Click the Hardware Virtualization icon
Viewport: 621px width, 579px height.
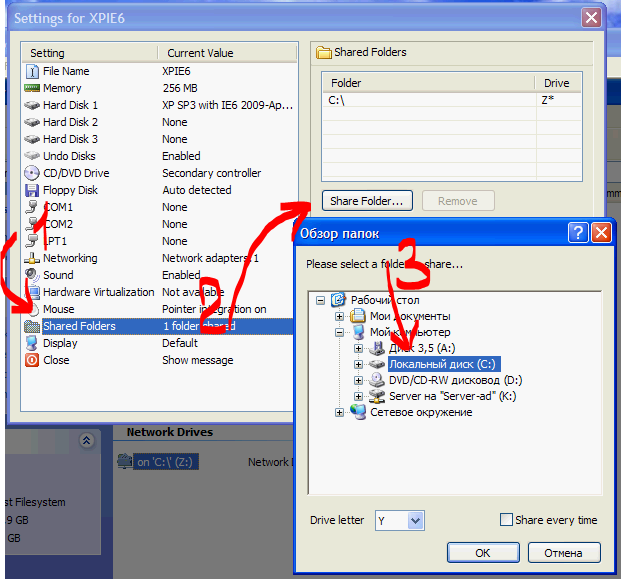(33, 292)
